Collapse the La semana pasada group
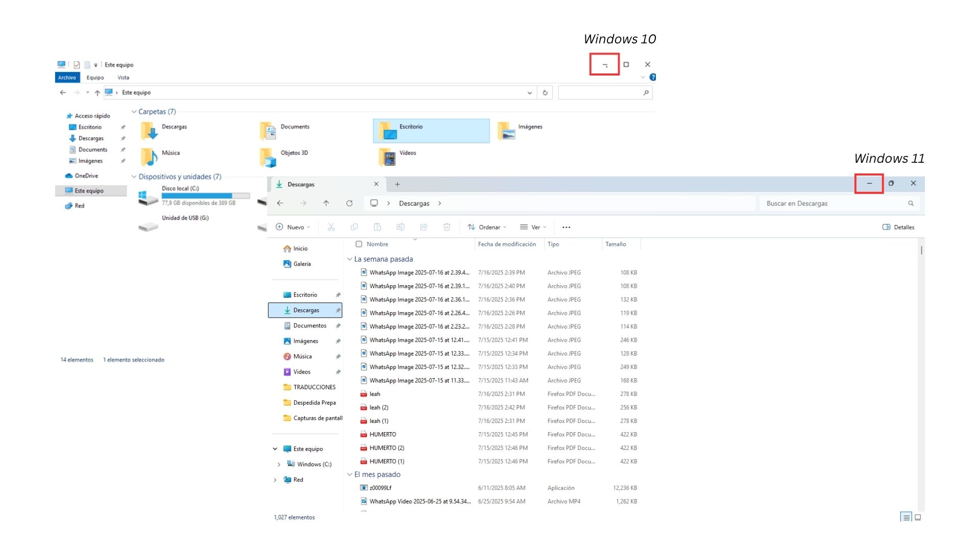Viewport: 980px width, 551px height. click(x=350, y=259)
